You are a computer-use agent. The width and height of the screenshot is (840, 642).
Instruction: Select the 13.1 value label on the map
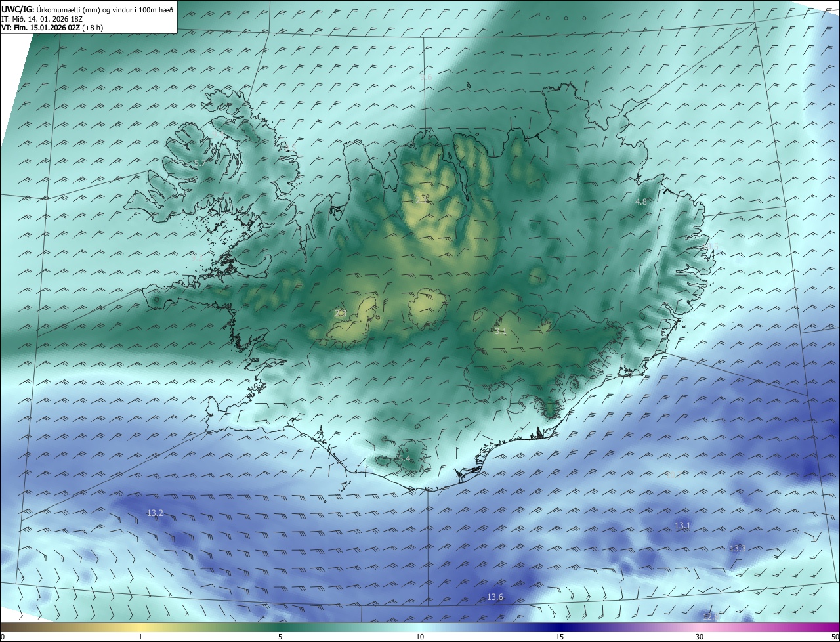coord(682,525)
